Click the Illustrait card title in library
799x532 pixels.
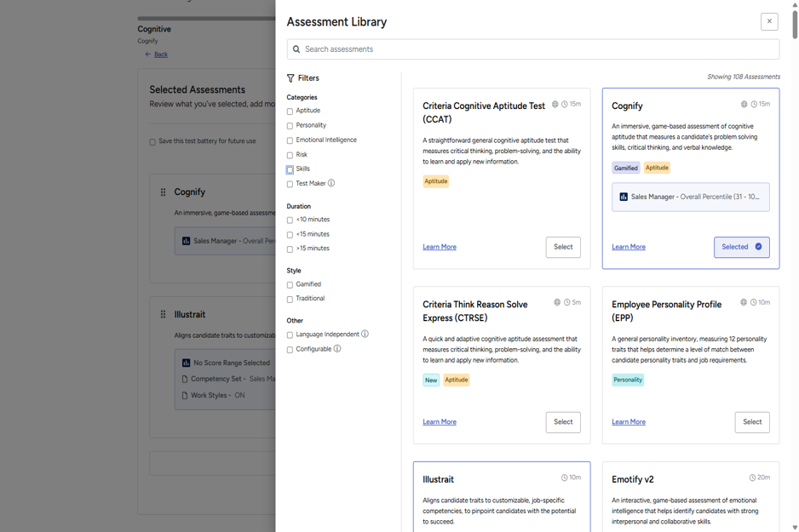tap(438, 479)
